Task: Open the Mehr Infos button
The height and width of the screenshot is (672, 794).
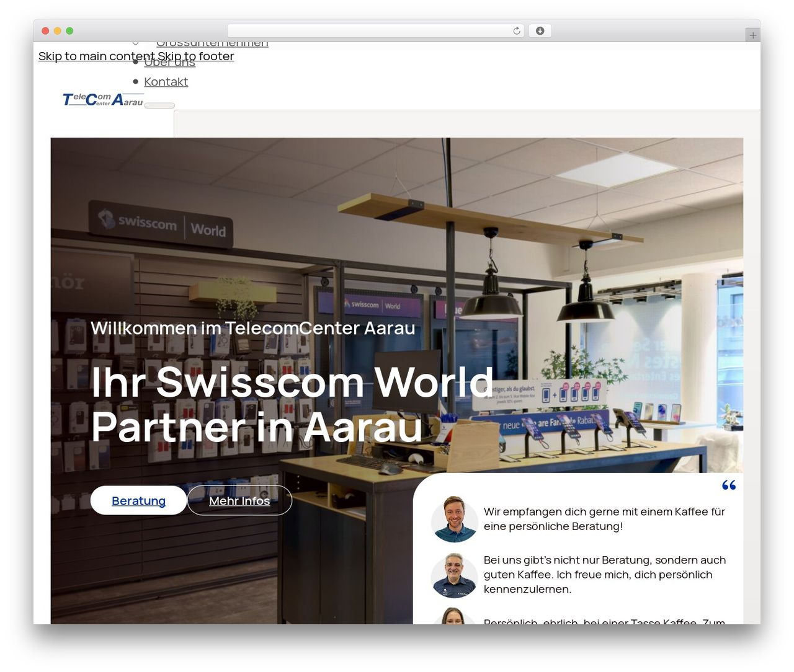Action: pyautogui.click(x=239, y=500)
